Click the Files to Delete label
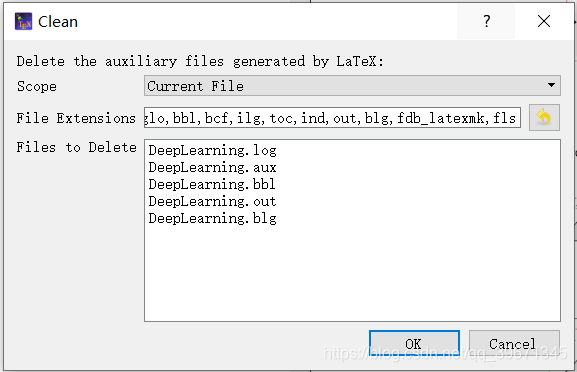Image resolution: width=577 pixels, height=372 pixels. (x=77, y=148)
